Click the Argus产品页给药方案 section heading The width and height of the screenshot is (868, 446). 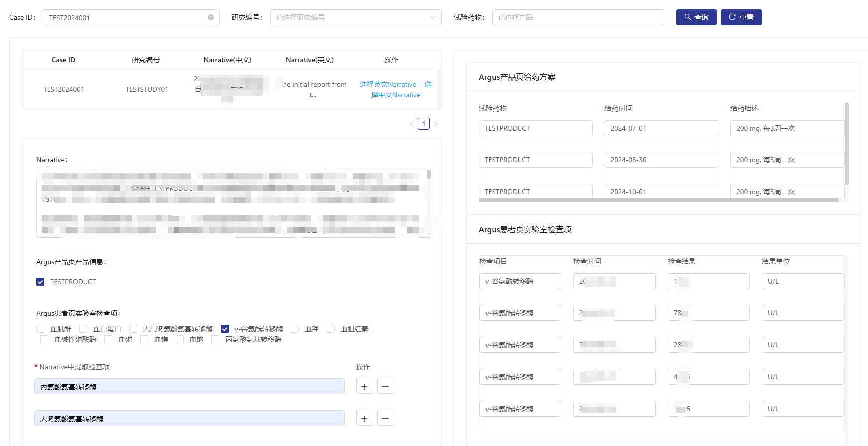coord(517,77)
